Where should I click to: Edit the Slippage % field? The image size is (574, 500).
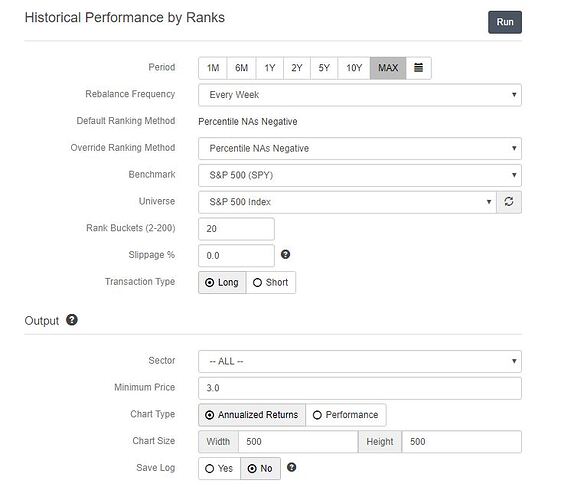(x=236, y=255)
